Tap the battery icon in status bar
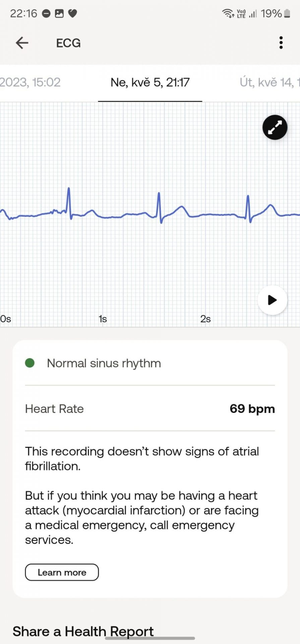The height and width of the screenshot is (644, 300). pyautogui.click(x=287, y=13)
